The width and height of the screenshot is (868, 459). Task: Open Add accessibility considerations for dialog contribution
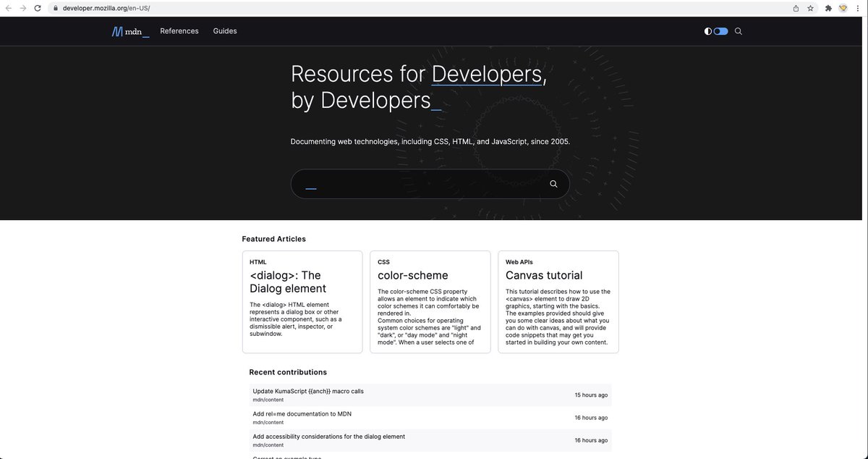click(328, 437)
